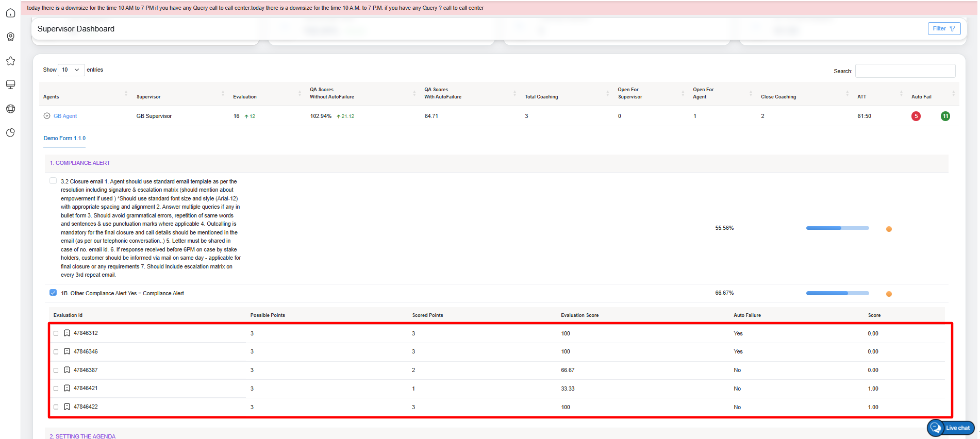The width and height of the screenshot is (980, 439).
Task: Select the Demo Form 1.1.0 tab
Action: point(64,139)
